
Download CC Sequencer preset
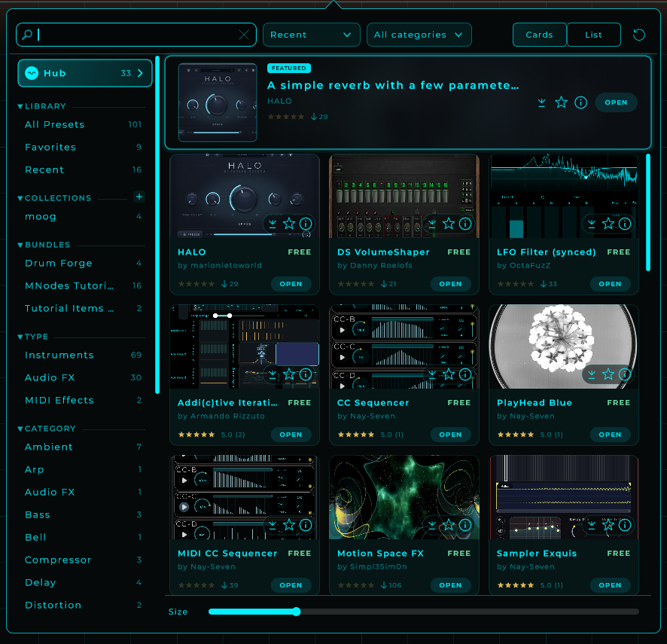click(x=432, y=374)
